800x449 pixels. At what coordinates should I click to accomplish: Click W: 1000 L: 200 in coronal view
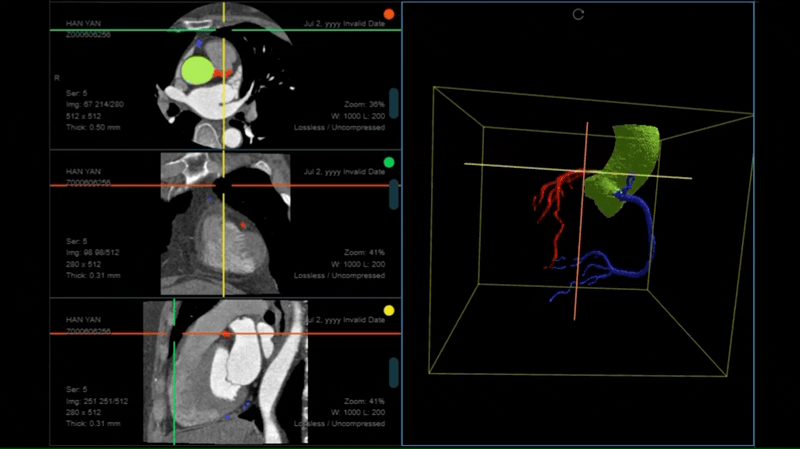point(353,264)
